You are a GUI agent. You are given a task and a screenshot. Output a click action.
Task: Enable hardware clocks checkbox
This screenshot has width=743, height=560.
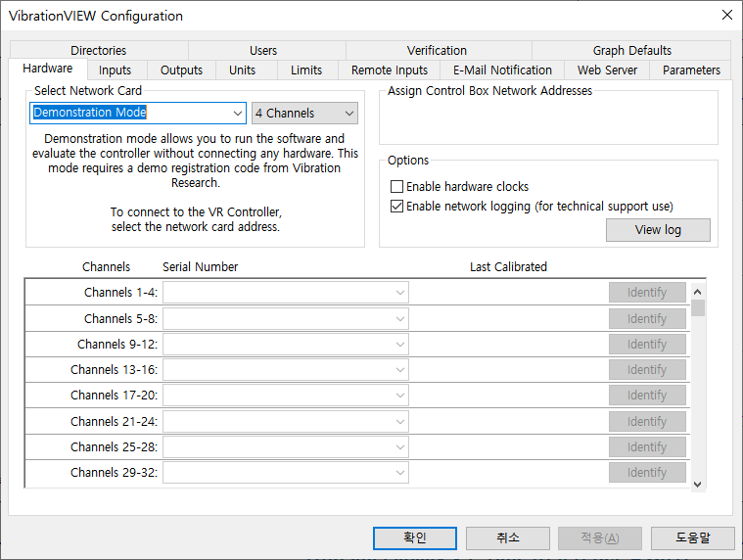[396, 187]
